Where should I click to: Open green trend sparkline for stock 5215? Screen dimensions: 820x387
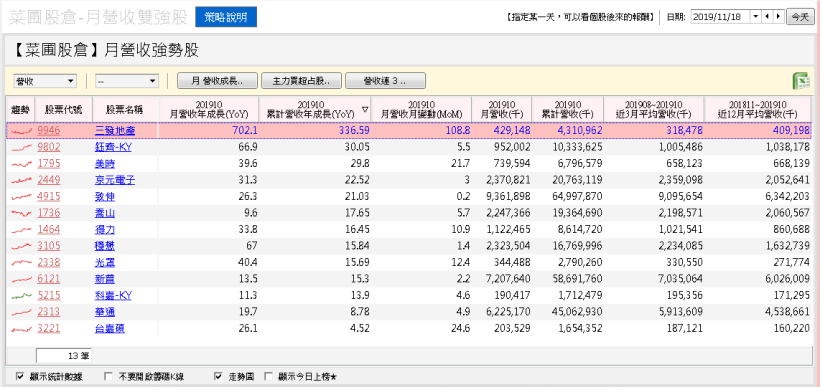[x=21, y=296]
